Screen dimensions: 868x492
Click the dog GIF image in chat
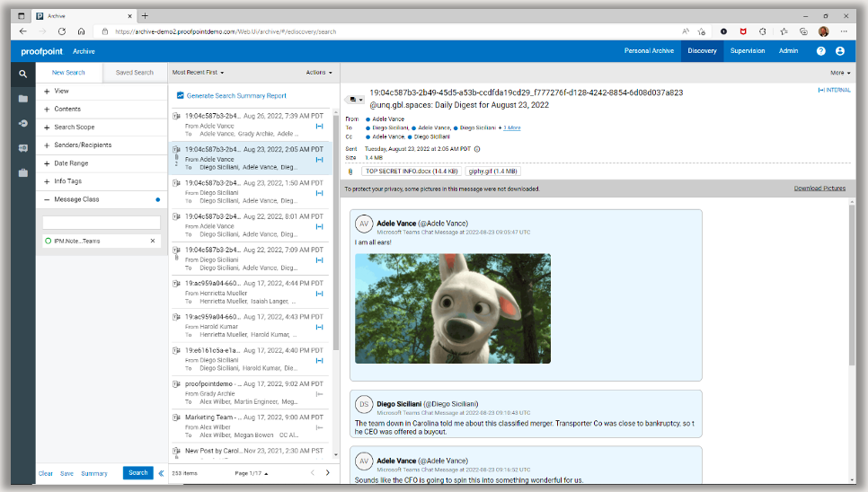click(x=453, y=309)
